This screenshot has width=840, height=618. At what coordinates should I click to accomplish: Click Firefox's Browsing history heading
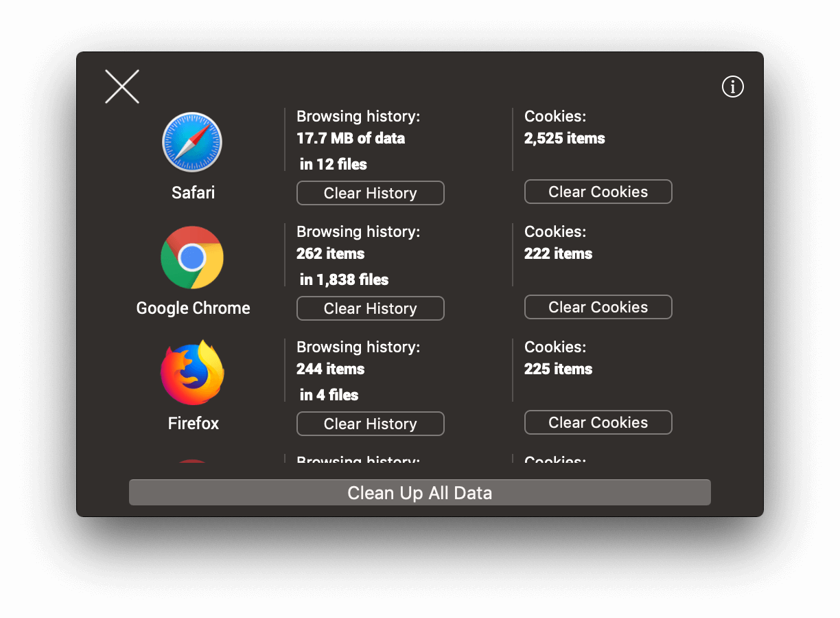[x=358, y=347]
